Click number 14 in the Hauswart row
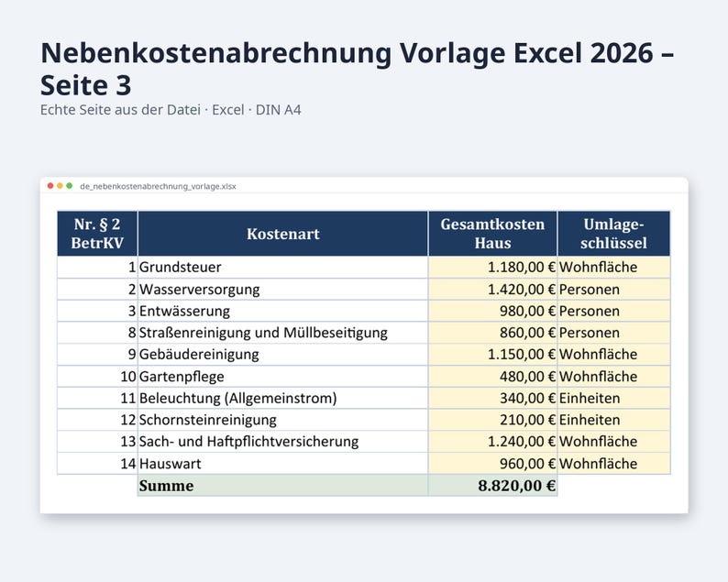 pyautogui.click(x=97, y=464)
